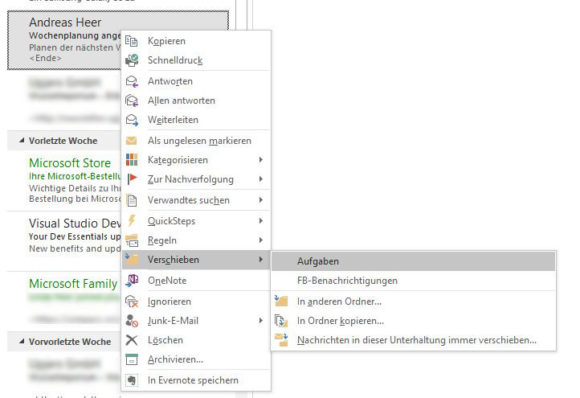
Task: Click the Regeln rules icon
Action: click(x=132, y=240)
